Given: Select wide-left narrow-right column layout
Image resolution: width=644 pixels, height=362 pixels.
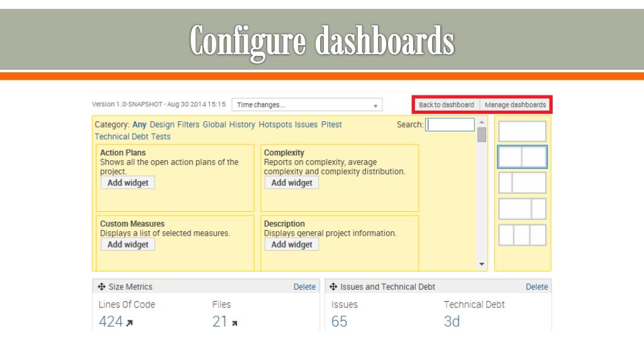Looking at the screenshot, I should pos(522,209).
